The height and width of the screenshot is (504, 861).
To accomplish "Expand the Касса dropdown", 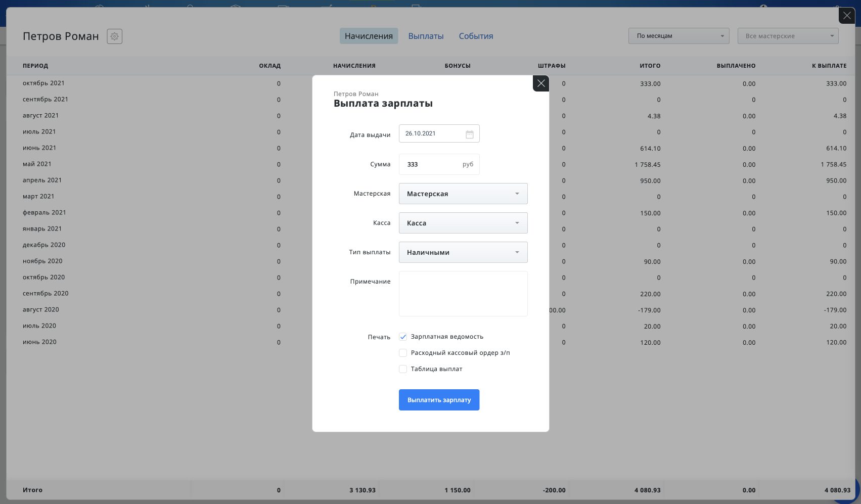I will coord(463,223).
